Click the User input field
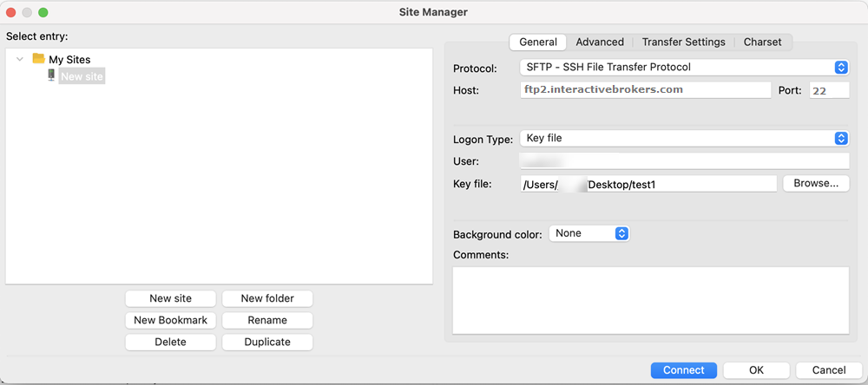 pos(684,161)
